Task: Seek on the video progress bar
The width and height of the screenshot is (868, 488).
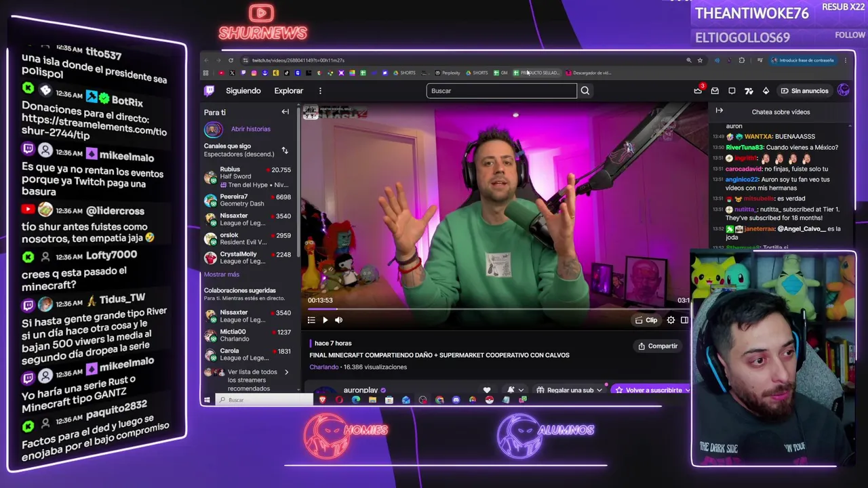Action: (x=498, y=309)
